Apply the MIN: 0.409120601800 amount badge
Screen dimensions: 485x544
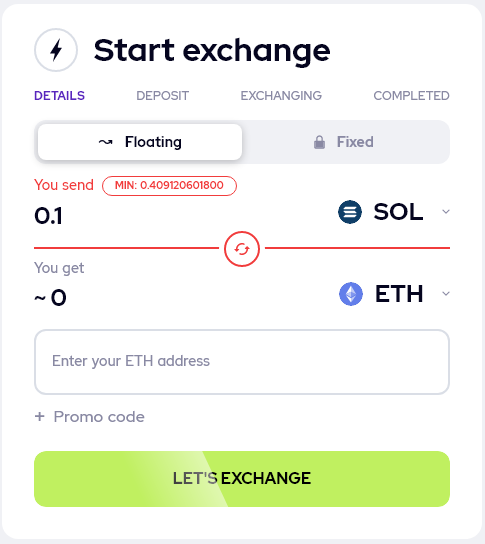coord(169,186)
